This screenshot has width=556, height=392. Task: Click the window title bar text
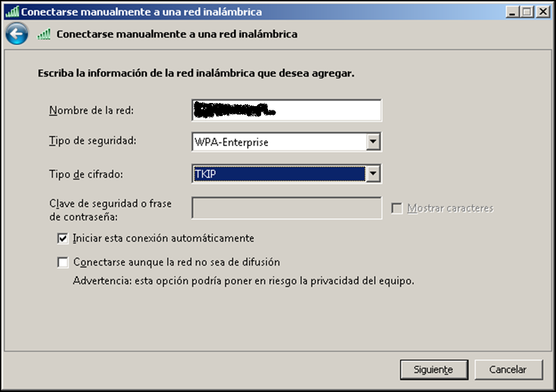click(142, 12)
